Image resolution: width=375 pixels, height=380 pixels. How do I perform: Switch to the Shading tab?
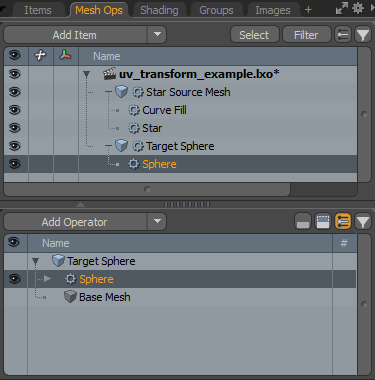pyautogui.click(x=159, y=10)
